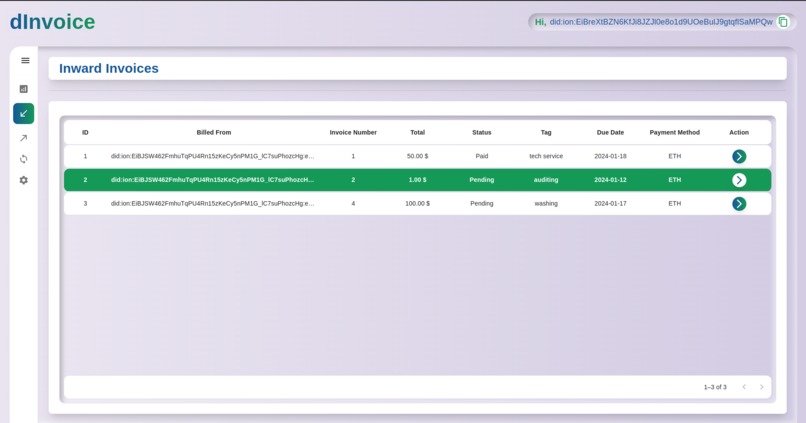Open the auditing invoice action arrow
The height and width of the screenshot is (423, 806).
click(x=739, y=180)
